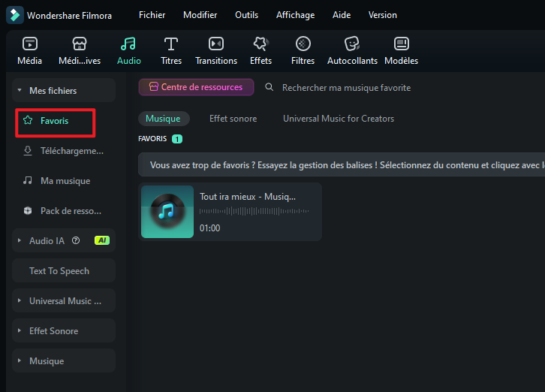The width and height of the screenshot is (545, 392).
Task: Open the Autocollants sticker icon
Action: click(352, 44)
